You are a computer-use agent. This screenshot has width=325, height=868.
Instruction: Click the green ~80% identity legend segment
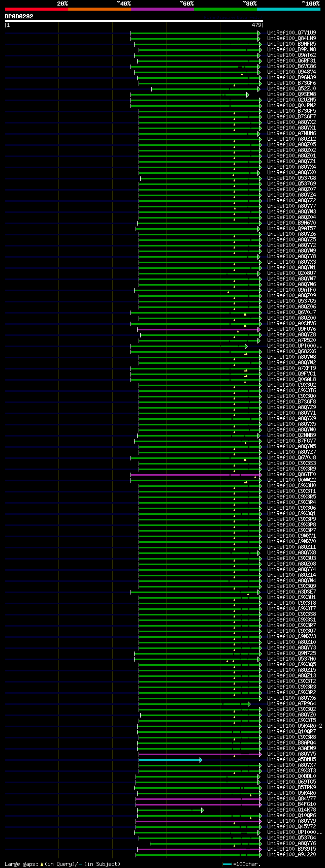pyautogui.click(x=225, y=9)
